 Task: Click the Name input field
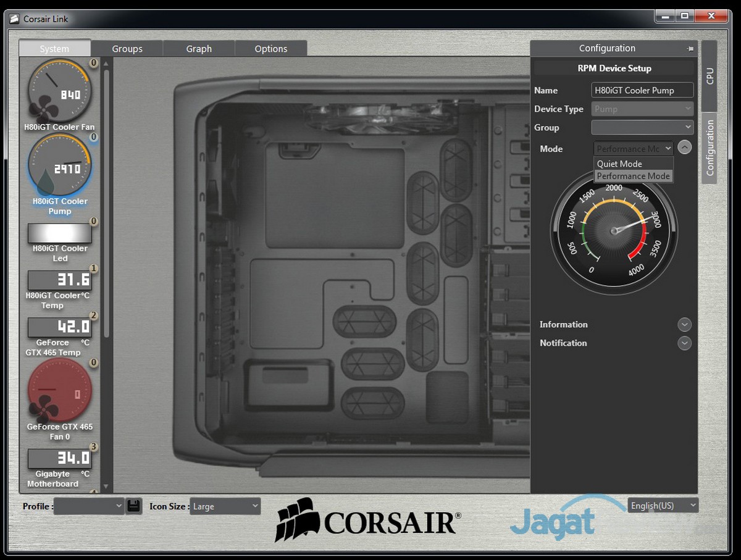[642, 90]
